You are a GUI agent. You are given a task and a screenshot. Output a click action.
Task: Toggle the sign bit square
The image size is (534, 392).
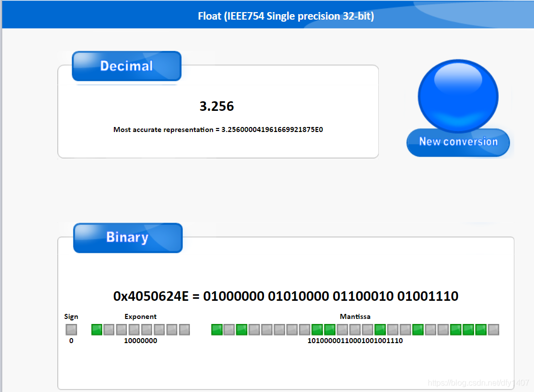point(71,330)
